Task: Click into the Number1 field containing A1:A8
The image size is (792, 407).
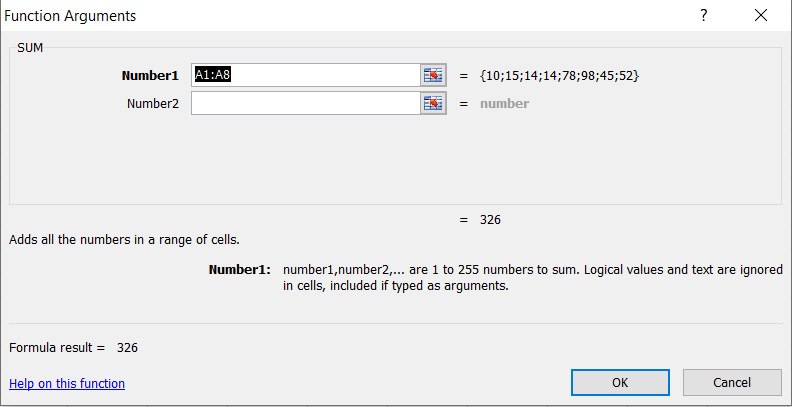Action: coord(303,75)
